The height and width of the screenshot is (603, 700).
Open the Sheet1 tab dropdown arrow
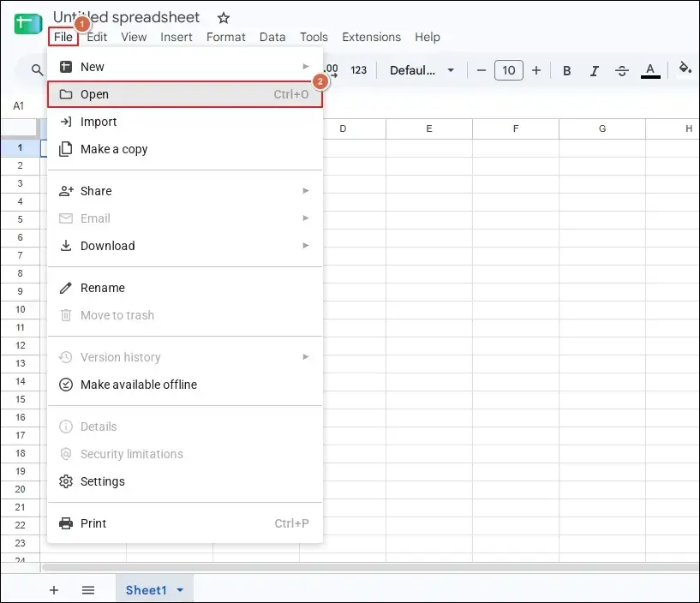180,590
